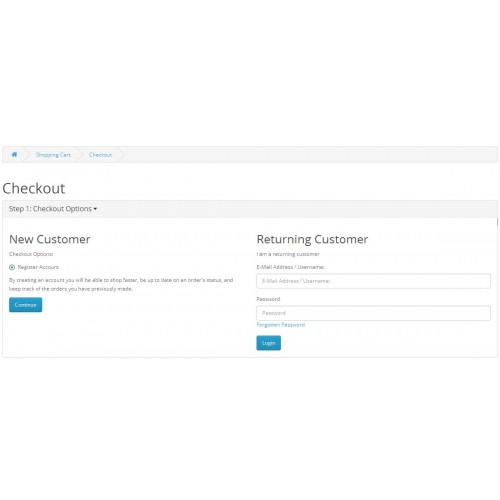Click the Continue button under New Customer
500x500 pixels.
[25, 305]
